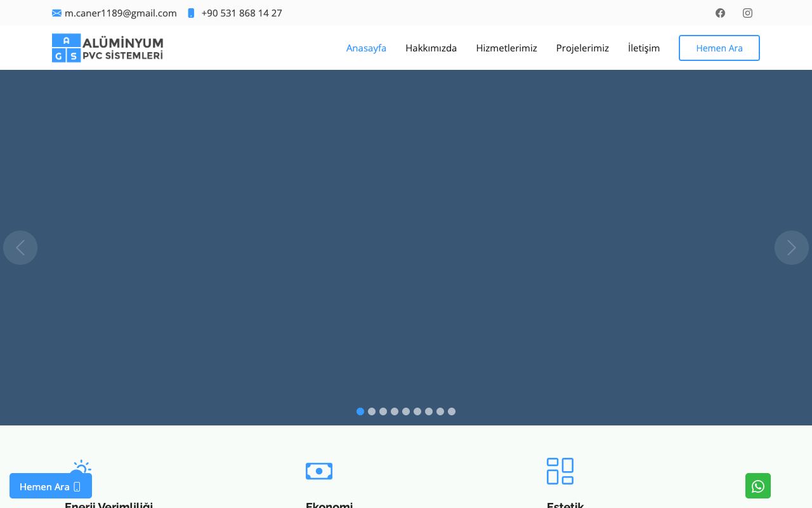Image resolution: width=812 pixels, height=508 pixels.
Task: Click the envelope email icon
Action: 56,13
